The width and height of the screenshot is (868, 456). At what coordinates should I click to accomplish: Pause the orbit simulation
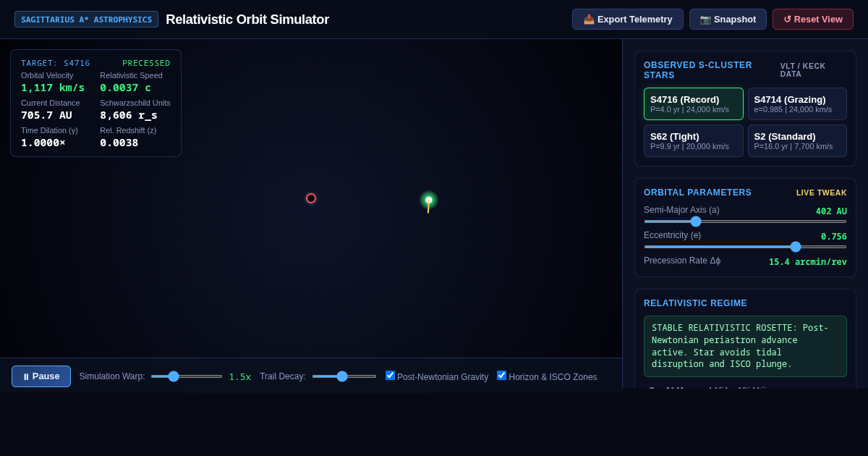point(41,376)
